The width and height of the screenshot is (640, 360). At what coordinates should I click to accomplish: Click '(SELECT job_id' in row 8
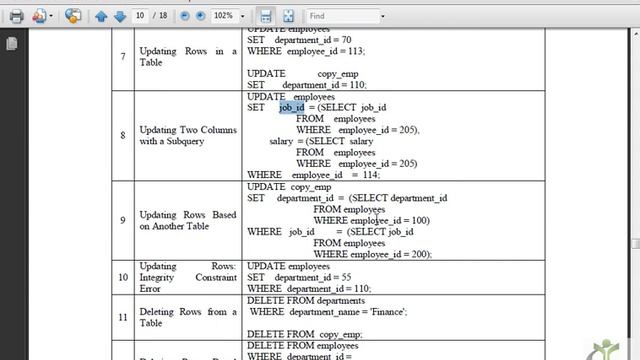(x=351, y=108)
